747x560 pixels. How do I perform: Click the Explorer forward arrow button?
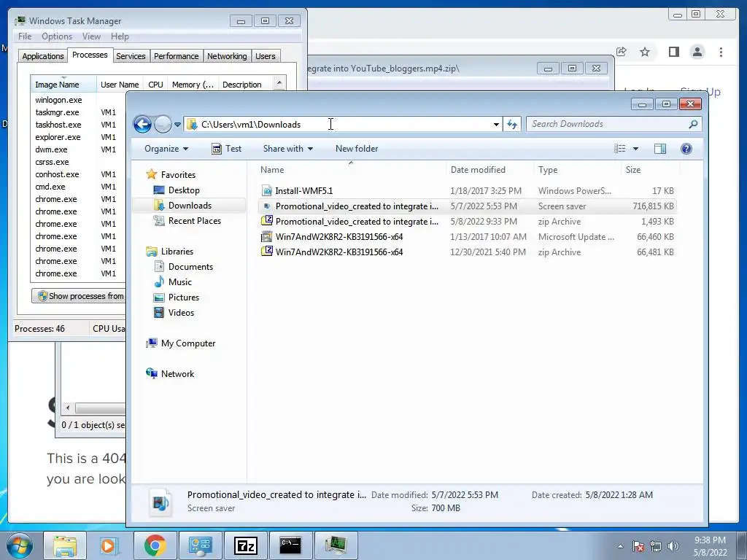163,124
